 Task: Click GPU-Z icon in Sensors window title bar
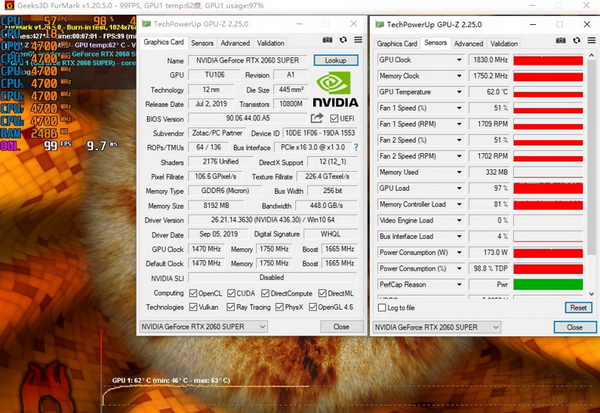point(379,24)
